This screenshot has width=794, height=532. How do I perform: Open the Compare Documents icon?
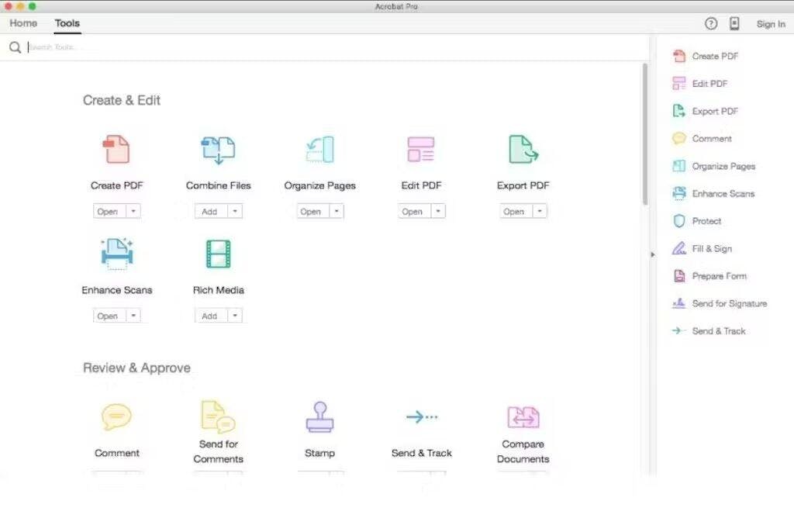pyautogui.click(x=523, y=417)
